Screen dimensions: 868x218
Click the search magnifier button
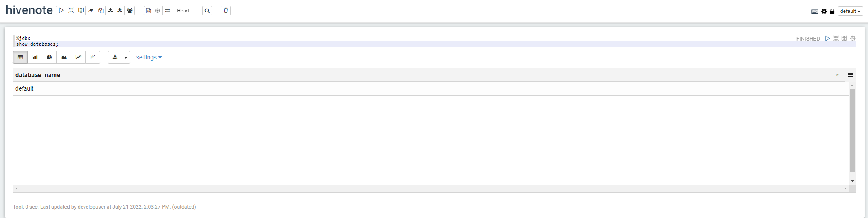[x=207, y=11]
